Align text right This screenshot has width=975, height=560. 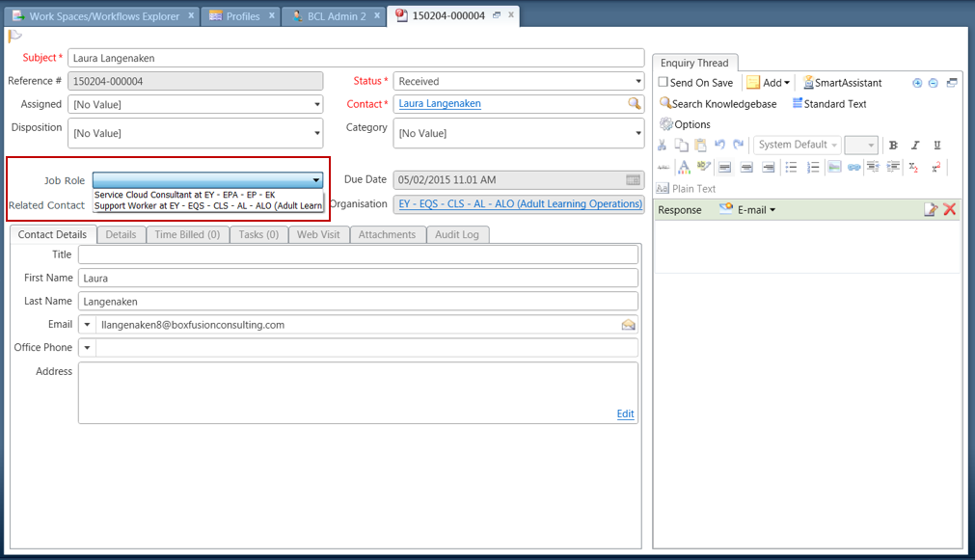[769, 167]
